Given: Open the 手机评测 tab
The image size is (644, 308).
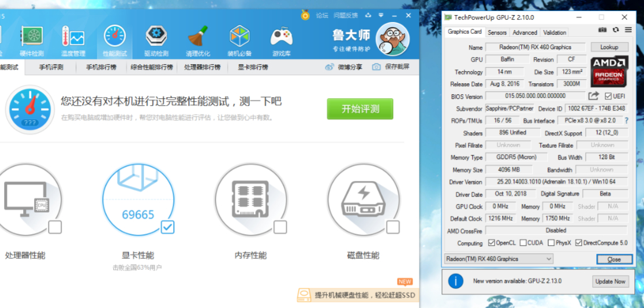Looking at the screenshot, I should click(x=51, y=68).
